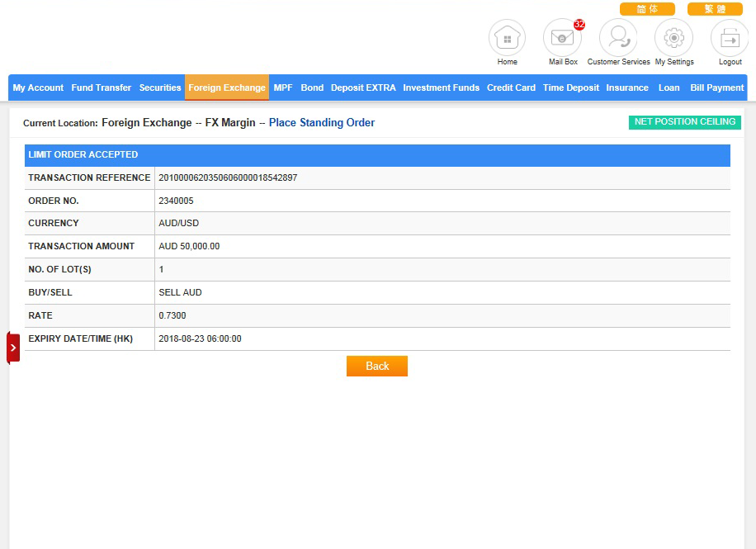Open My Settings gear icon

click(x=673, y=38)
